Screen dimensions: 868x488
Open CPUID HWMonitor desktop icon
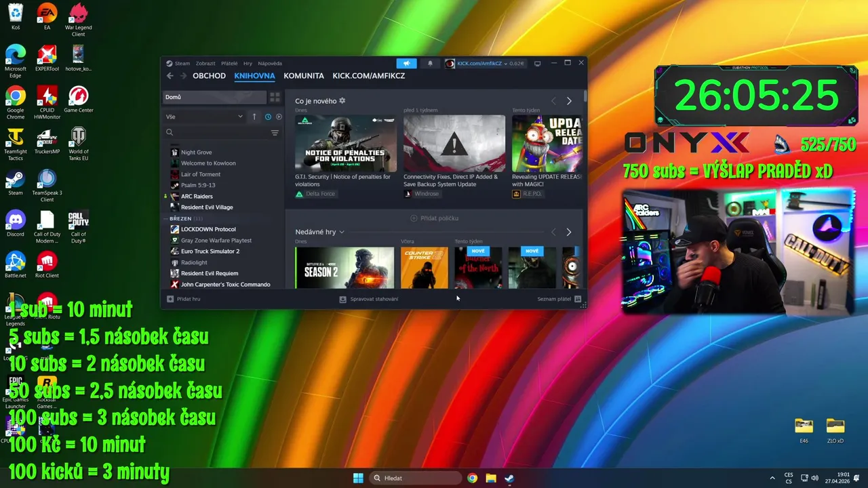click(x=47, y=103)
